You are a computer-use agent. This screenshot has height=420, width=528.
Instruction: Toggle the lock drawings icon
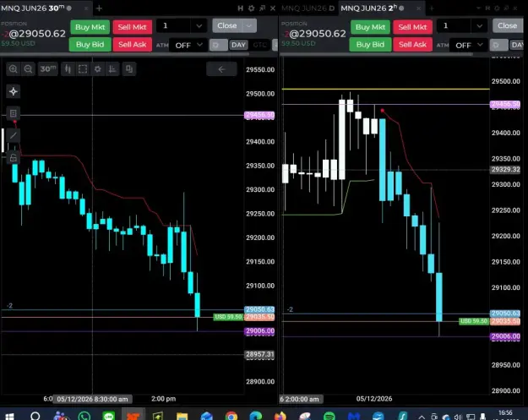[14, 158]
